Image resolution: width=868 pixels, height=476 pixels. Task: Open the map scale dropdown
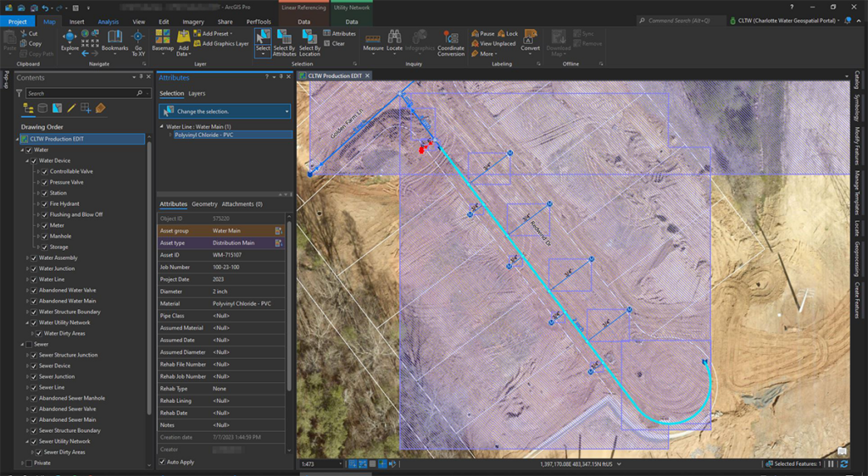coord(340,464)
